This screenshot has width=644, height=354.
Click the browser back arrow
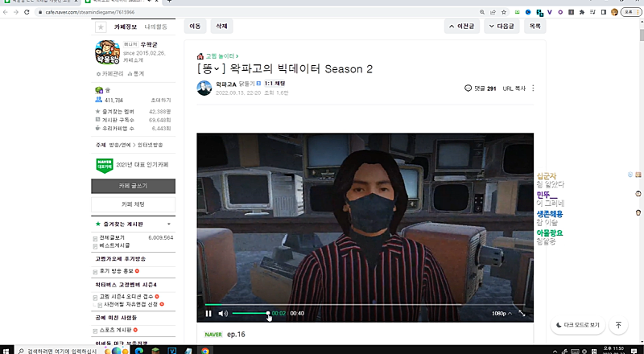(6, 12)
